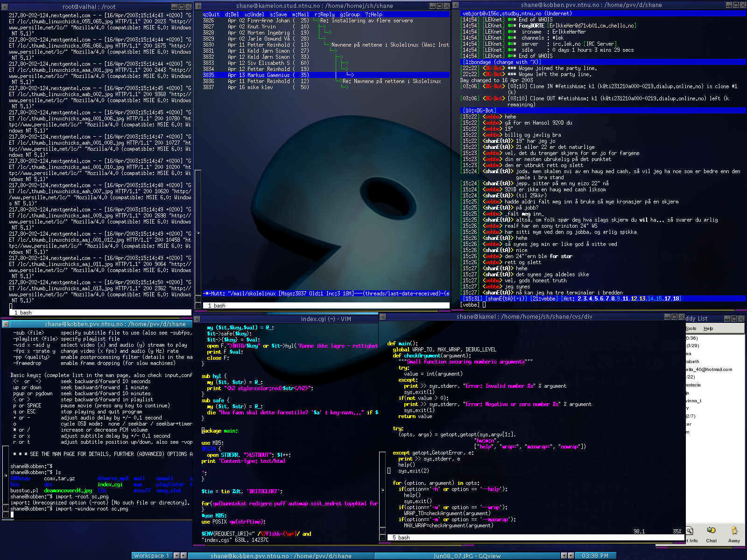Image resolution: width=747 pixels, height=560 pixels.
Task: Select the (3/29) buddy group row
Action: click(x=692, y=346)
